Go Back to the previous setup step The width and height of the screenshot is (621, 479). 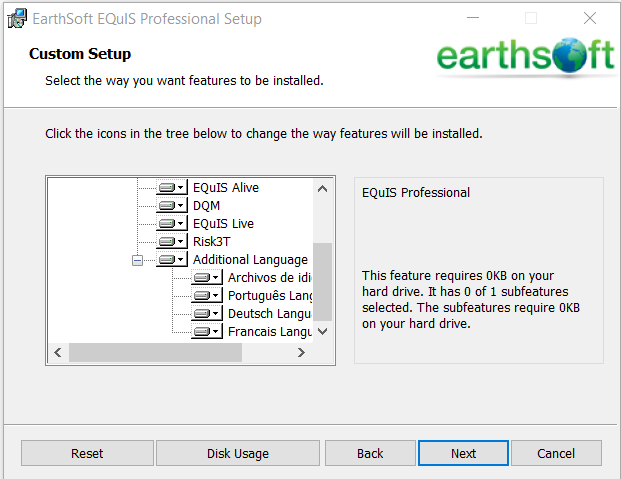(x=370, y=453)
